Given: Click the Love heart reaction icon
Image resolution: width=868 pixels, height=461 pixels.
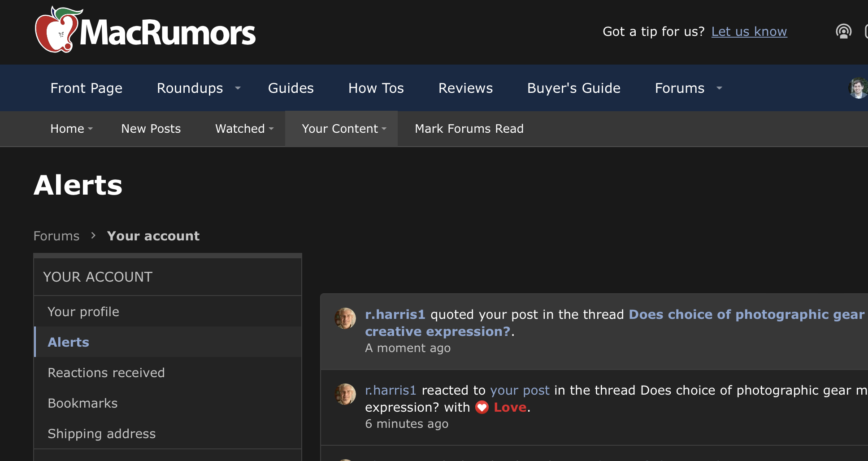Looking at the screenshot, I should pyautogui.click(x=482, y=407).
